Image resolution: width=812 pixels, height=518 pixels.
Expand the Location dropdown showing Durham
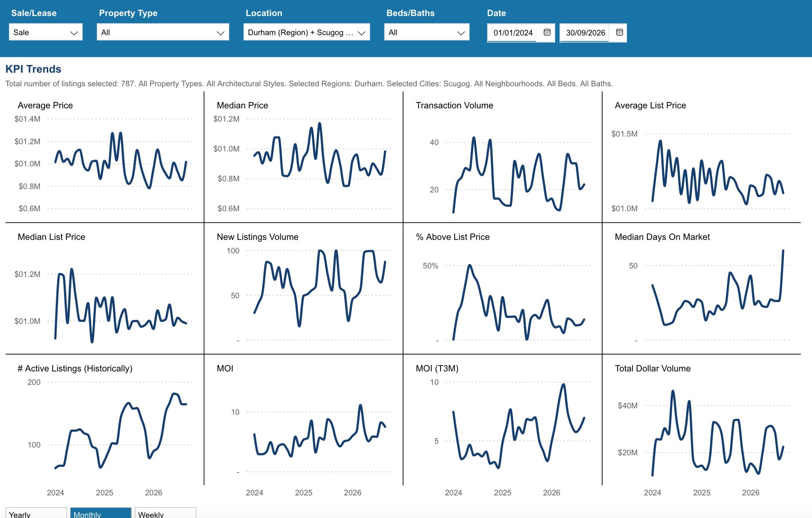[307, 32]
